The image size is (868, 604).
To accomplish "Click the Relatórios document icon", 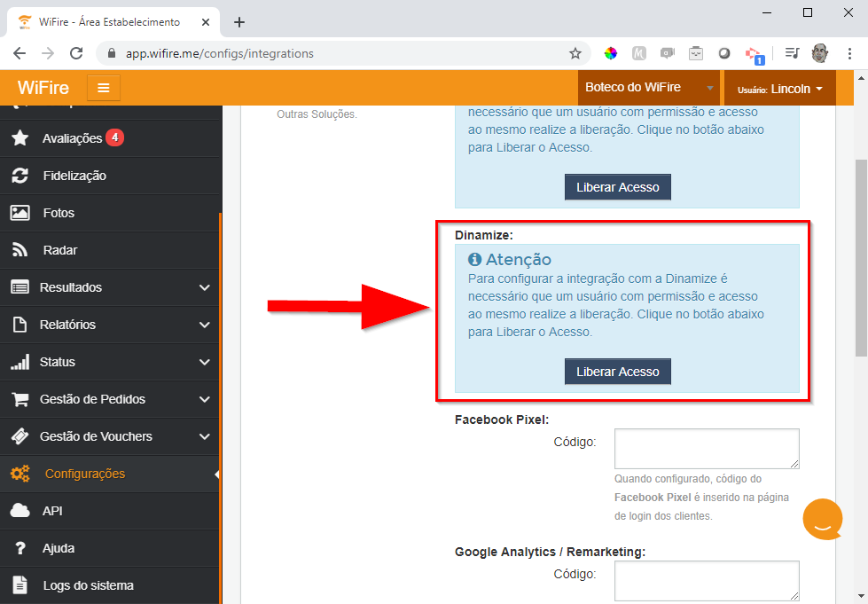I will click(20, 325).
